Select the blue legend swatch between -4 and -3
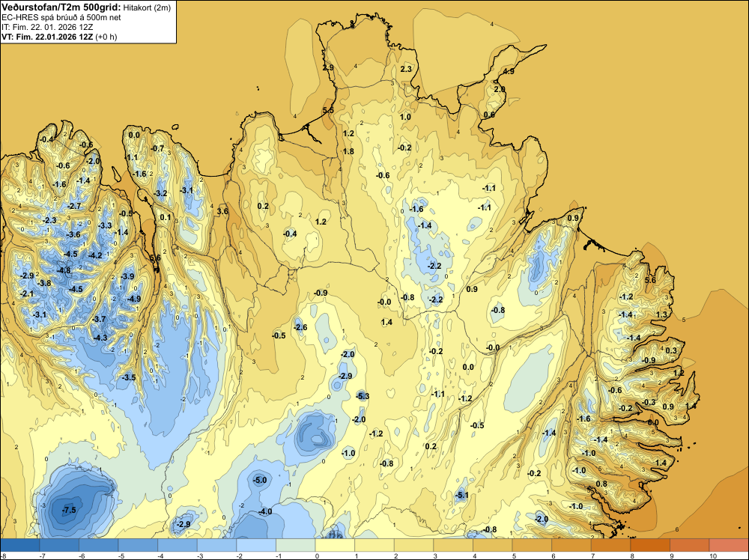749x560 pixels. pos(178,545)
